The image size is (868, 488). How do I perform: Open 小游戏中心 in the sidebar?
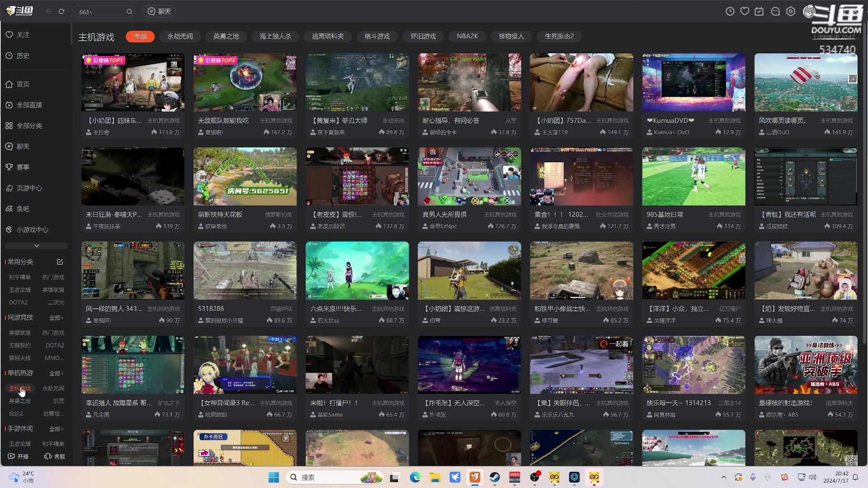[x=27, y=230]
